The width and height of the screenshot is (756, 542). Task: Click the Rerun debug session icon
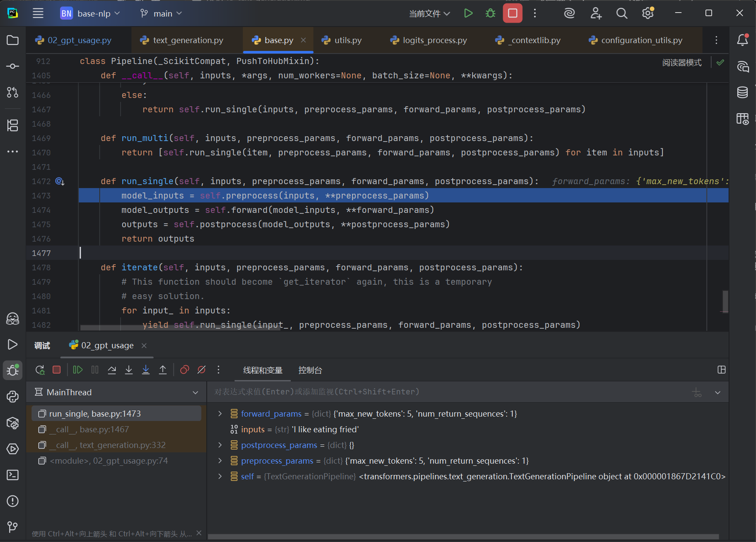pyautogui.click(x=40, y=370)
